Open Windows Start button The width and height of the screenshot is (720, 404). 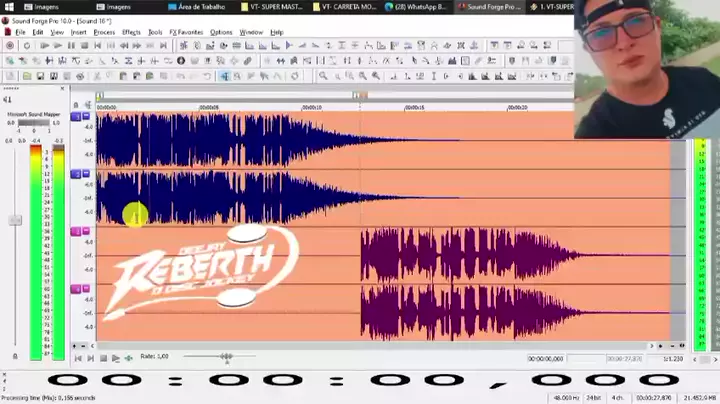pos(9,7)
